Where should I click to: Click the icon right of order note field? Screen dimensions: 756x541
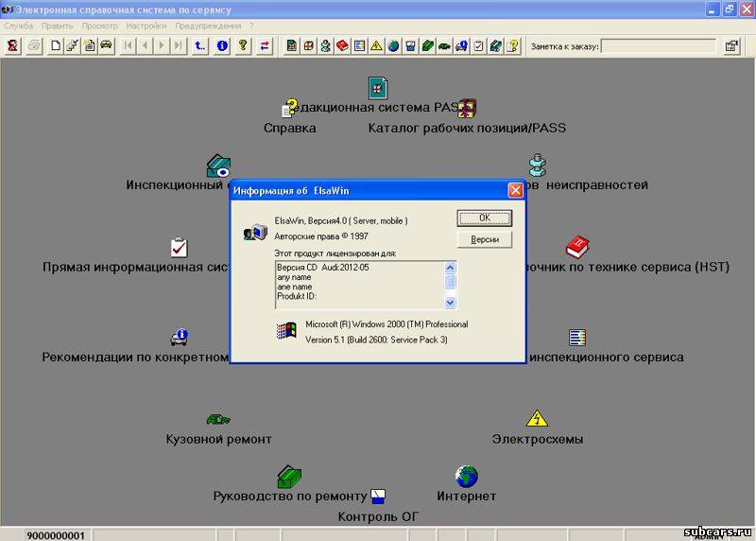click(731, 46)
